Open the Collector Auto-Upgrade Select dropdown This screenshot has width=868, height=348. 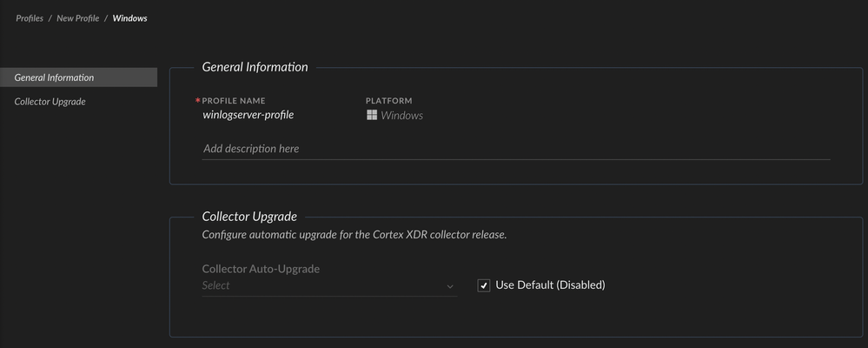[x=321, y=285]
